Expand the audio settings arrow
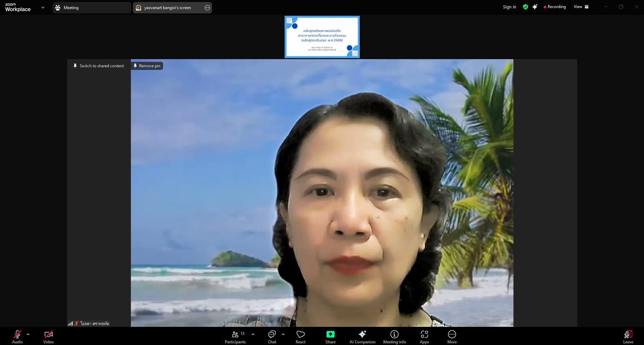Image resolution: width=644 pixels, height=345 pixels. [28, 334]
